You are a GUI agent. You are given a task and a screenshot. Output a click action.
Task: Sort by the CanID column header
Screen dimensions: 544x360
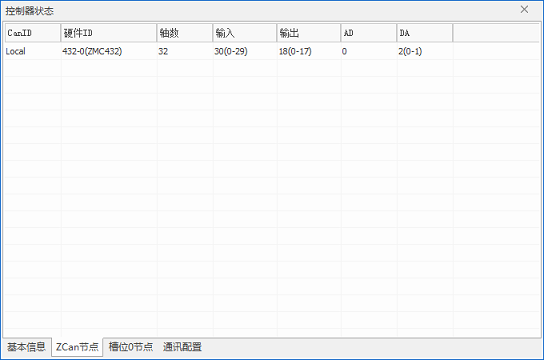click(33, 33)
